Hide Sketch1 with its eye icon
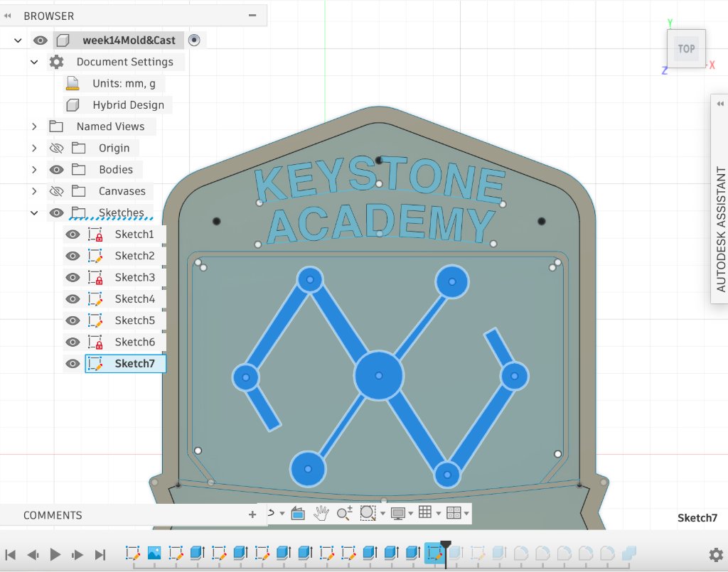 tap(73, 234)
